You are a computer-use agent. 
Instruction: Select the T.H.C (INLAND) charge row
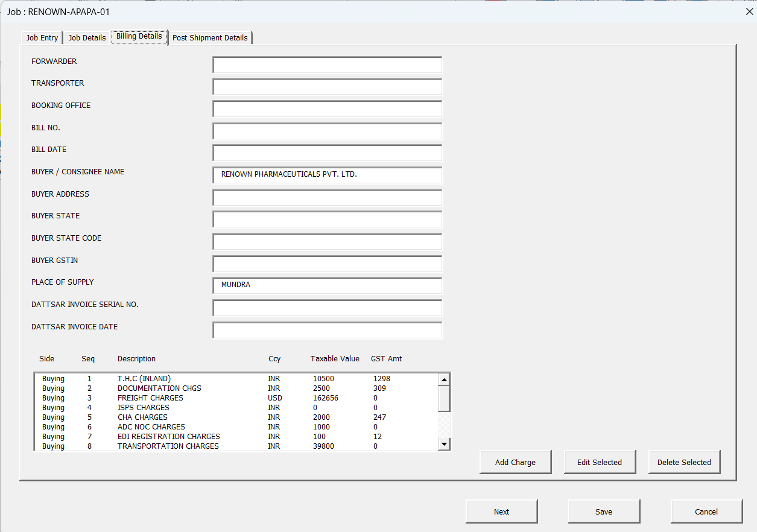click(236, 379)
